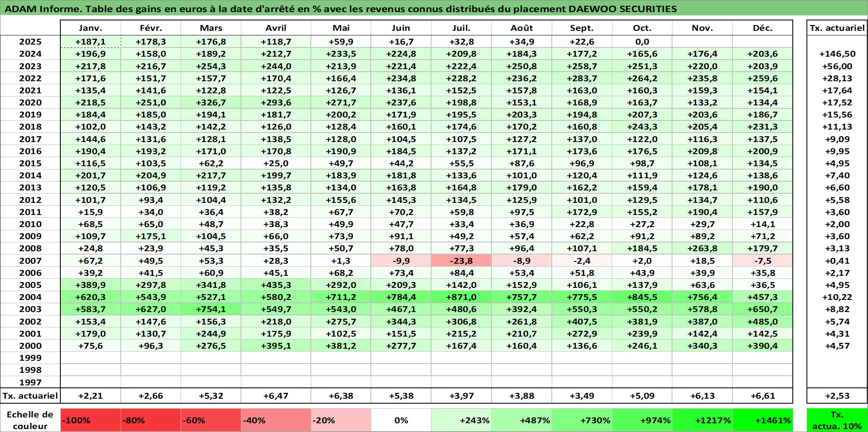Select the +754,1 cell for March 2003
Image resolution: width=868 pixels, height=432 pixels.
tap(211, 309)
